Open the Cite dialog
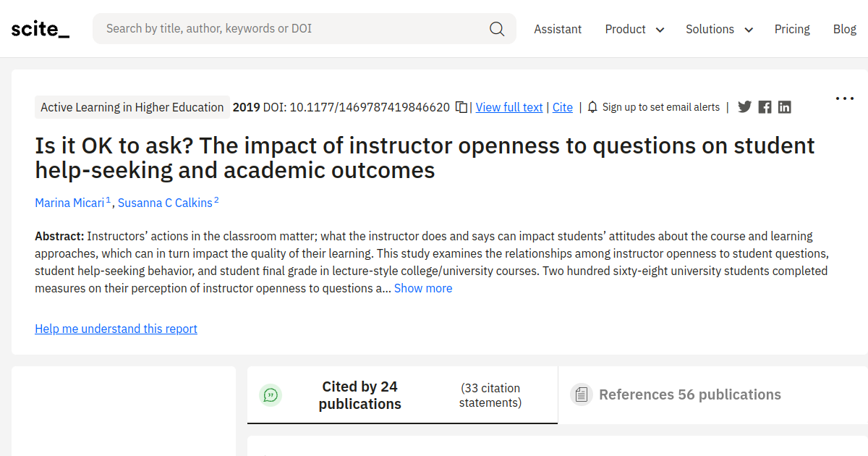The height and width of the screenshot is (456, 868). pos(563,106)
